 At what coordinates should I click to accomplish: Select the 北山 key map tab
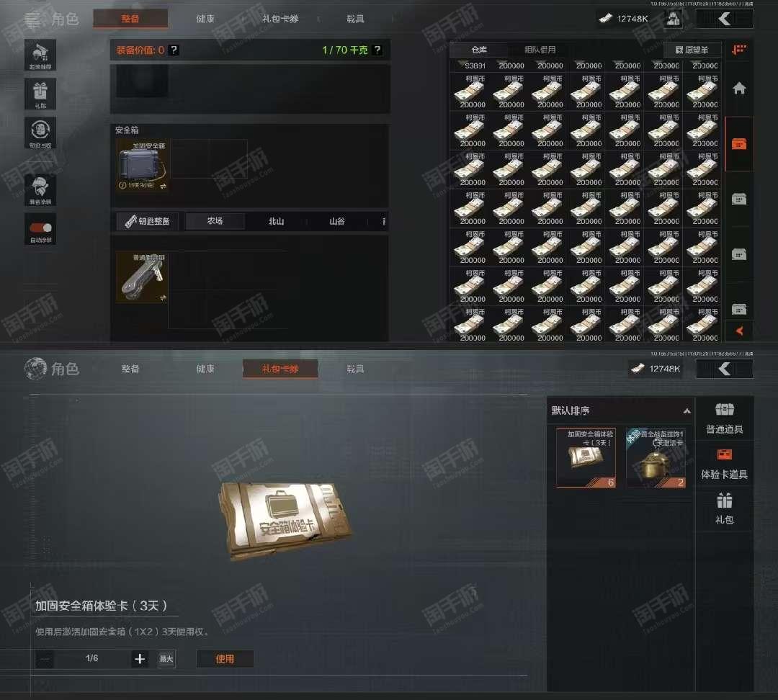point(276,221)
